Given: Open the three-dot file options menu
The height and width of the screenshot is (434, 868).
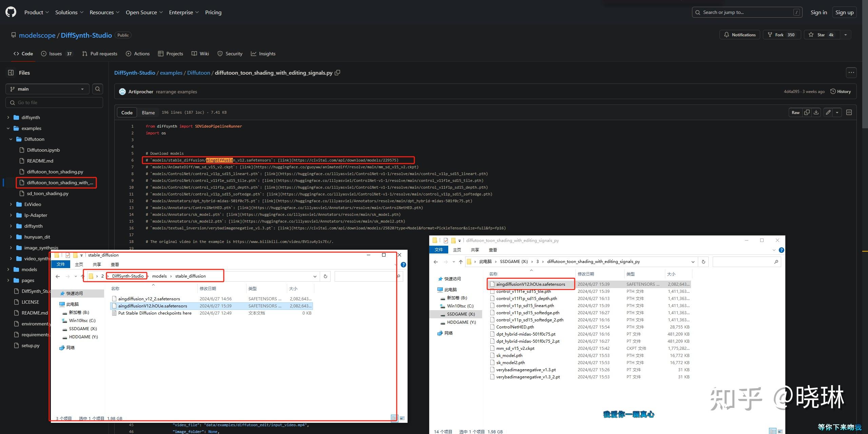Looking at the screenshot, I should [851, 72].
